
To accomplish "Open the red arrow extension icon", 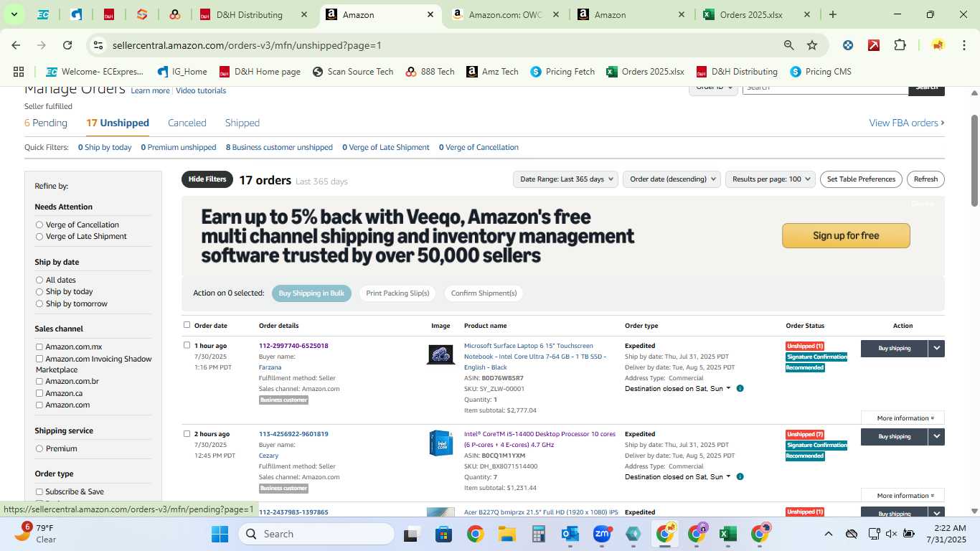I will [x=874, y=45].
